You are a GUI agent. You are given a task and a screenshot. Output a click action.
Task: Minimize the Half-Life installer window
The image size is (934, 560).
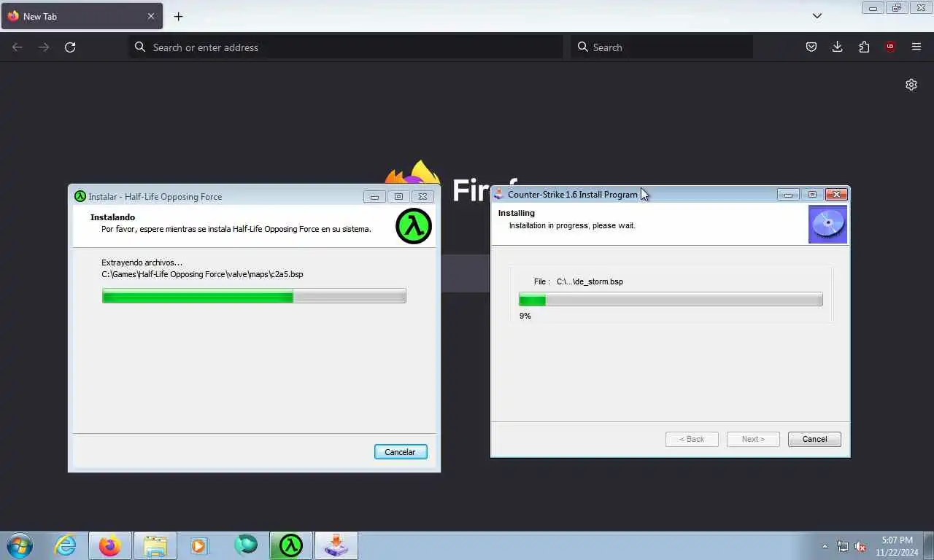point(374,197)
